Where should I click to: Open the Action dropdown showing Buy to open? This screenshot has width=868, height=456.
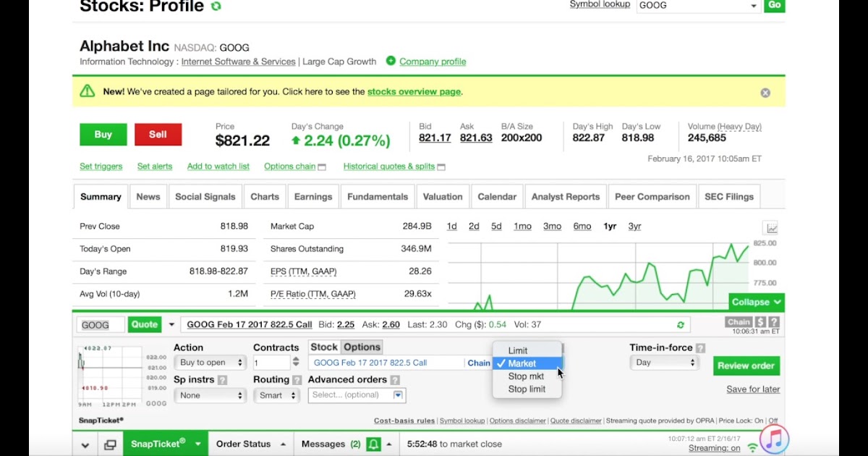click(210, 363)
